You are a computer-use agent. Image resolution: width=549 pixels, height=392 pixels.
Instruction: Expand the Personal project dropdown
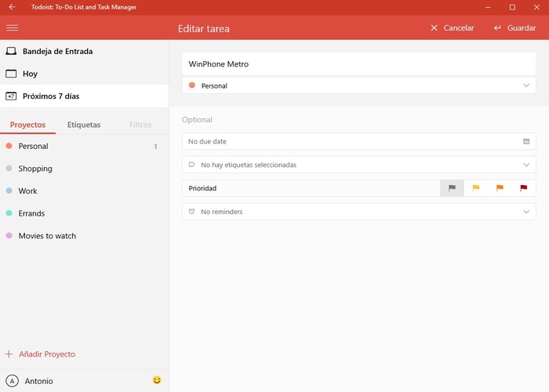[x=526, y=85]
